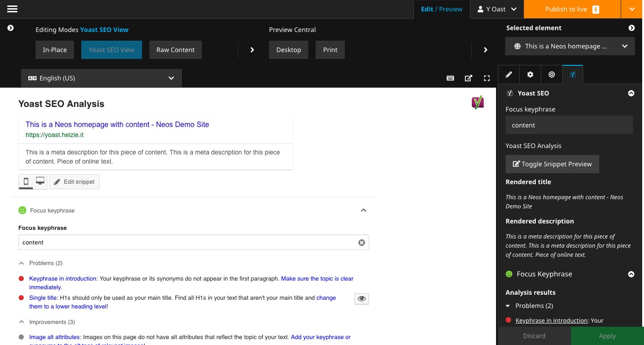Click the 'Rendered description' label
The height and width of the screenshot is (345, 644).
point(540,221)
